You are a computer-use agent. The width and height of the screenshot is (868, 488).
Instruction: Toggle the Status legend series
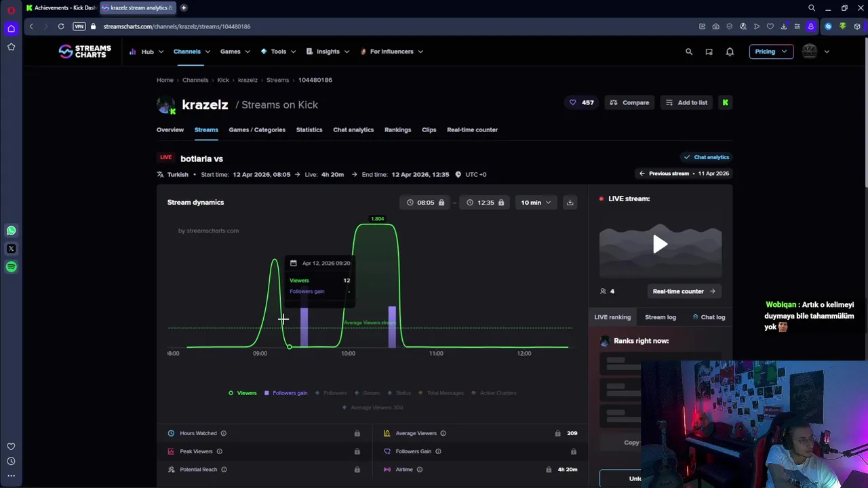400,393
